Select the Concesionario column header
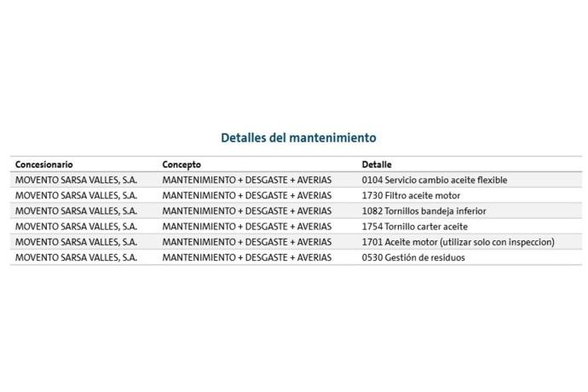This screenshot has height=392, width=588. coord(44,164)
